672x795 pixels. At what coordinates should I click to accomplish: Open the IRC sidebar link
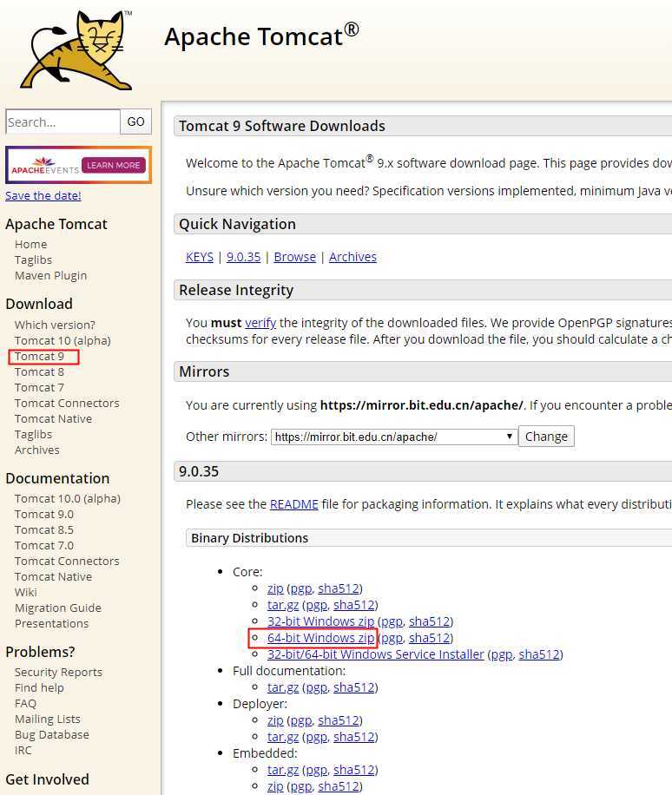[23, 751]
